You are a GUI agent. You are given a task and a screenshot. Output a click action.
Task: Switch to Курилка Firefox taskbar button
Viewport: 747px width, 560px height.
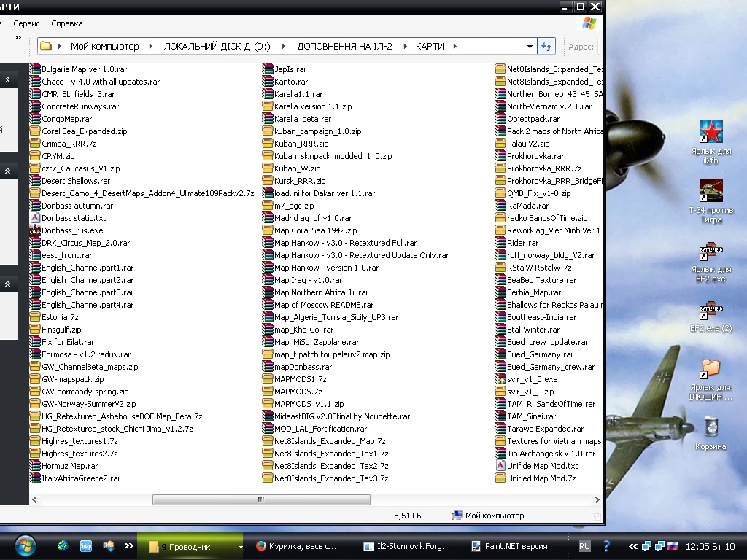tap(298, 546)
